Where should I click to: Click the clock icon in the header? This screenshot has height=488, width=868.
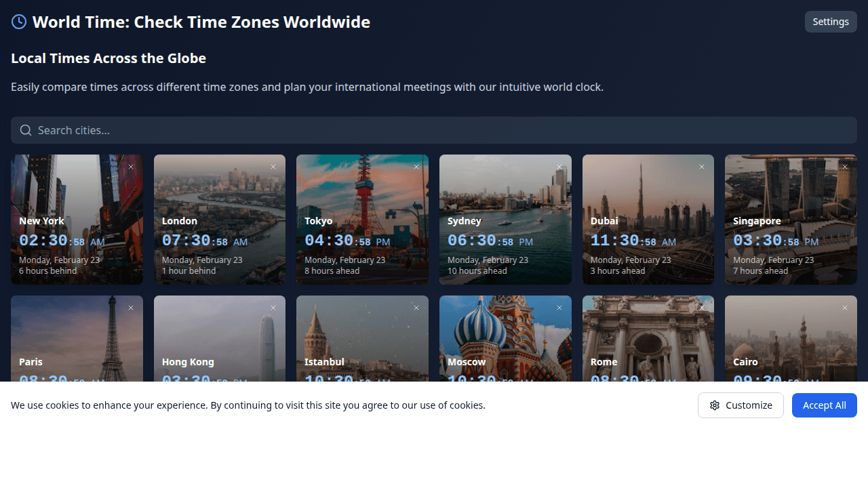point(18,21)
